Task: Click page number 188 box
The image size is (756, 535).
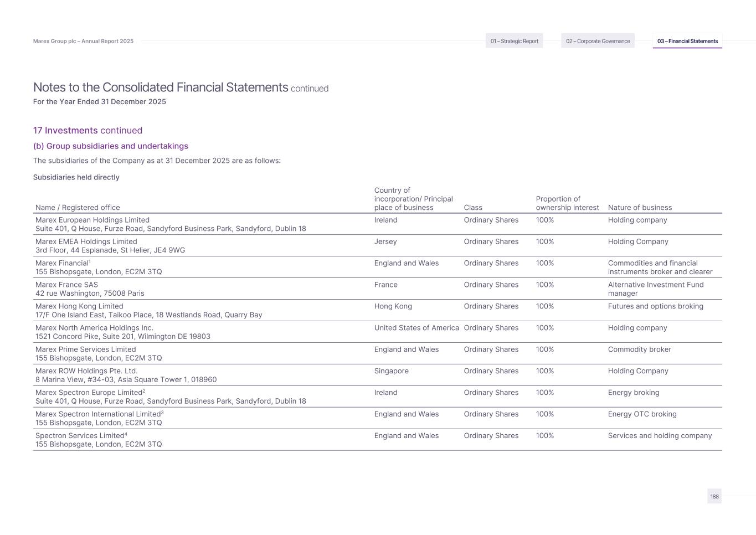Action: point(714,496)
